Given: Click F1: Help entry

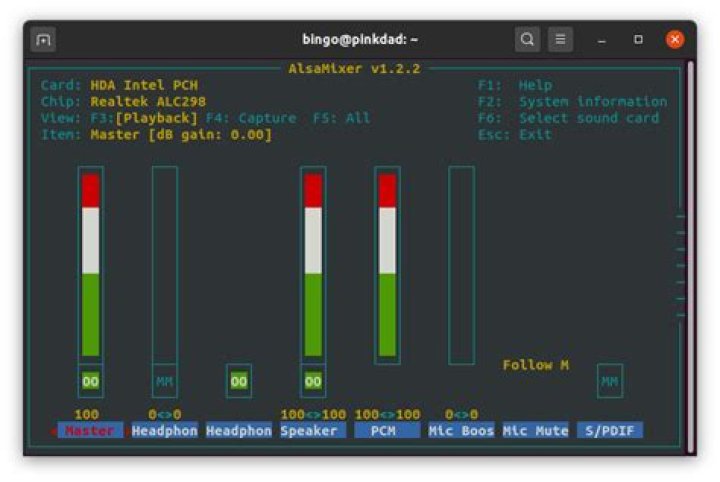Looking at the screenshot, I should pyautogui.click(x=515, y=85).
